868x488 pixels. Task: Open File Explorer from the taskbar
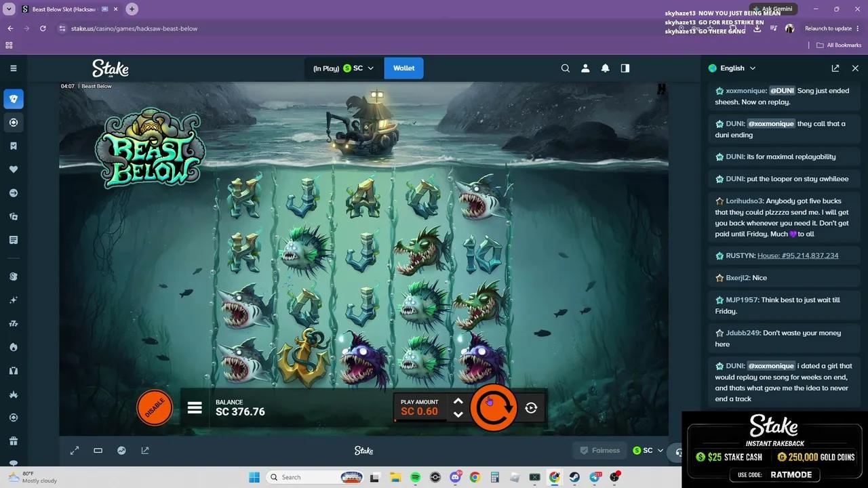click(x=395, y=477)
